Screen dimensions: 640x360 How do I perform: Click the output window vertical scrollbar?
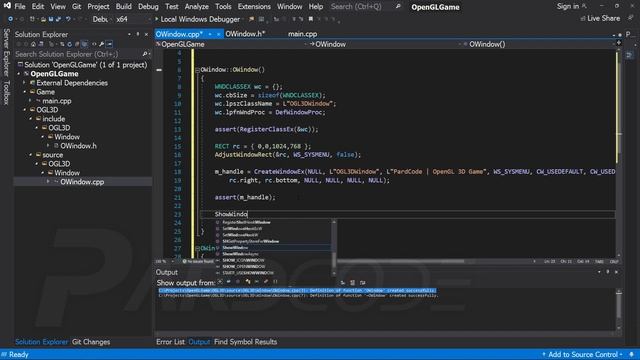[619, 309]
